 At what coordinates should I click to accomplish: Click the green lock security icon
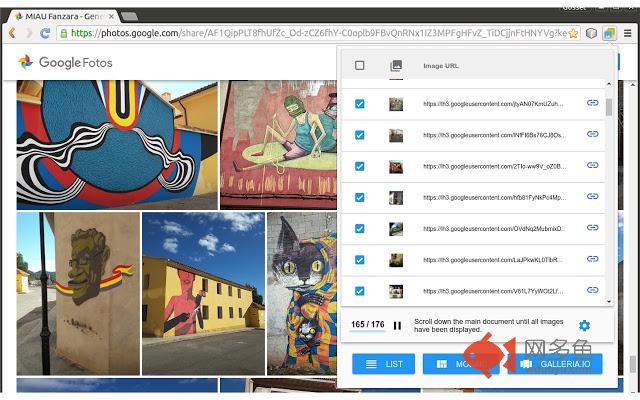pyautogui.click(x=64, y=33)
